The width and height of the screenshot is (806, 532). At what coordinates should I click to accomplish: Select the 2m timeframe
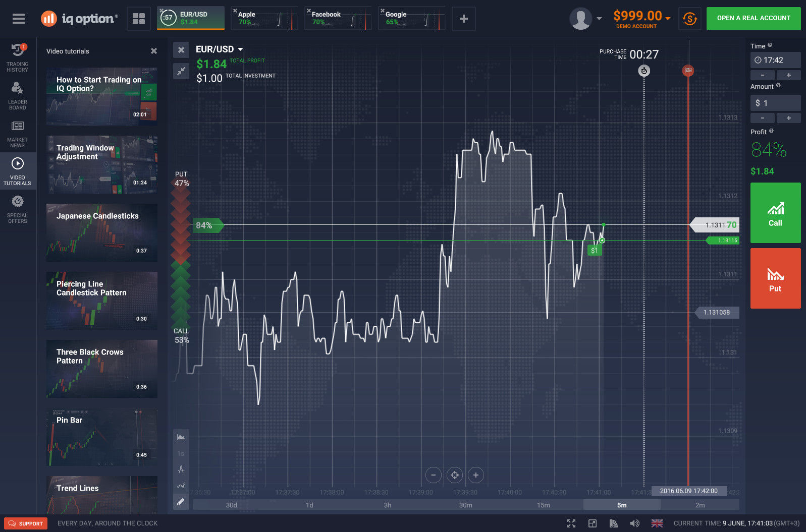coord(700,505)
